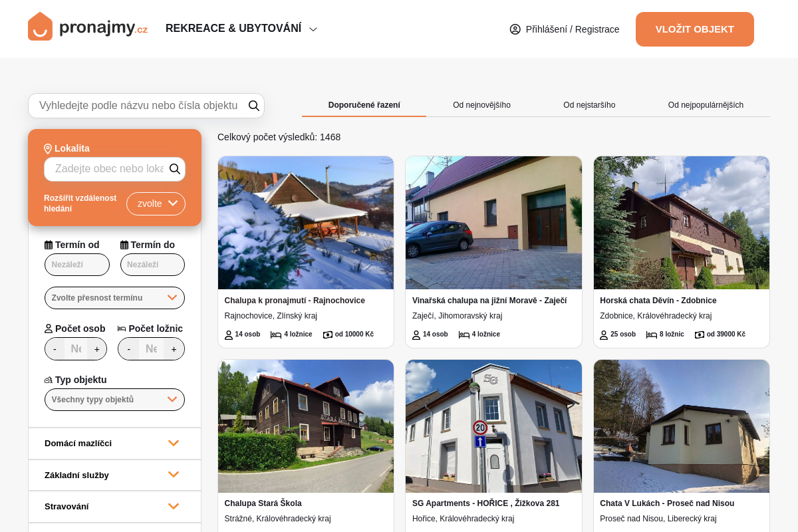Click the user account icon beside Přihlášení
Image resolution: width=798 pixels, height=532 pixels.
click(515, 29)
